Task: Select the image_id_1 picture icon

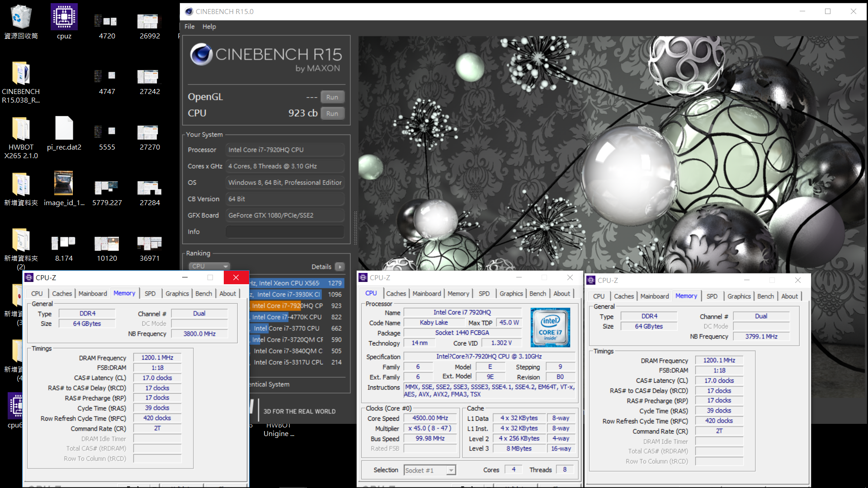Action: point(64,189)
